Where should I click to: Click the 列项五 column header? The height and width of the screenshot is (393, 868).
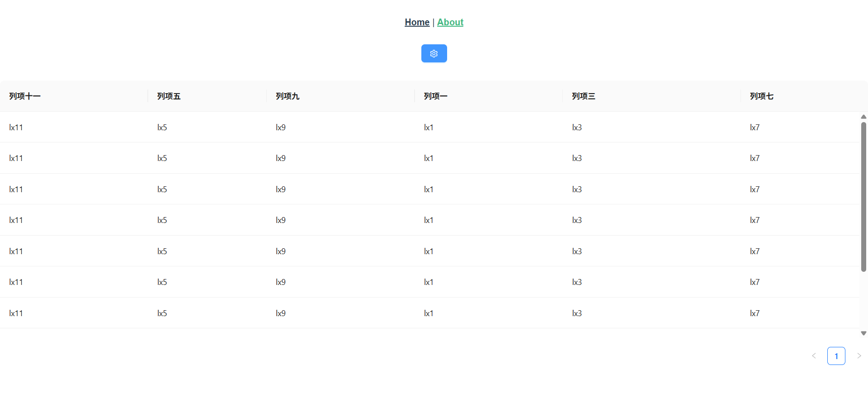[168, 96]
